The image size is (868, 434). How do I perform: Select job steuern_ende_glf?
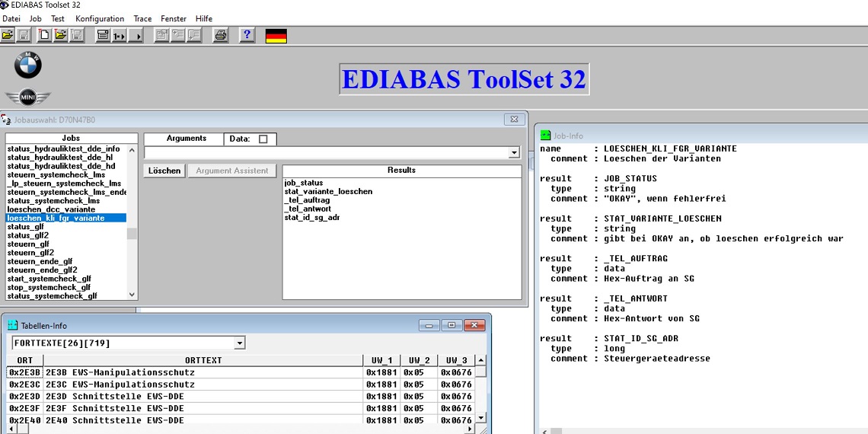tap(66, 261)
